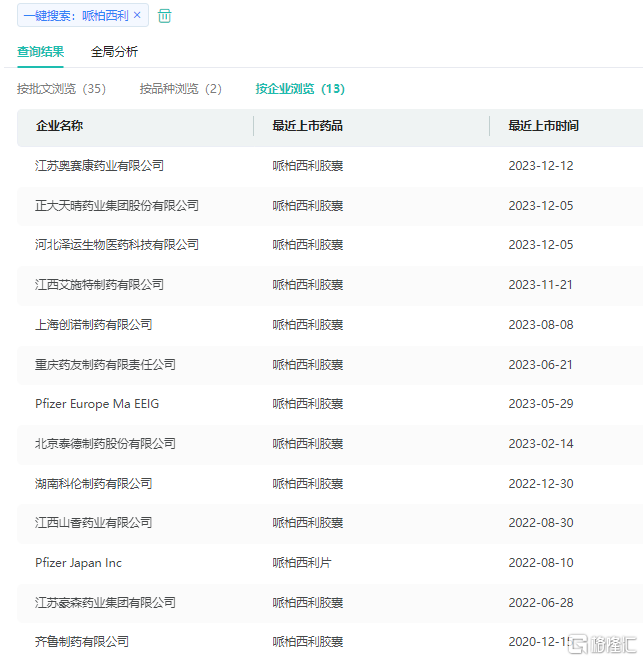Open the 全局分析 tab

click(x=114, y=52)
